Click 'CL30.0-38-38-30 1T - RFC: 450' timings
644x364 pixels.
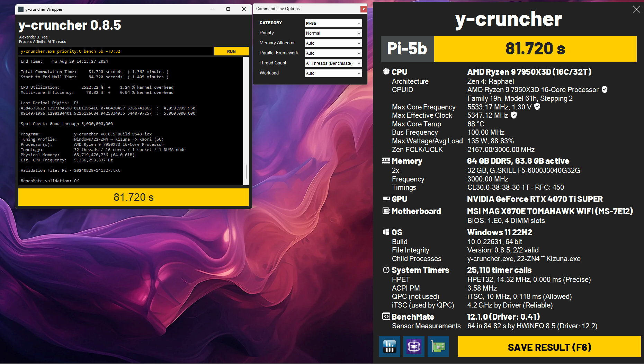coord(516,187)
